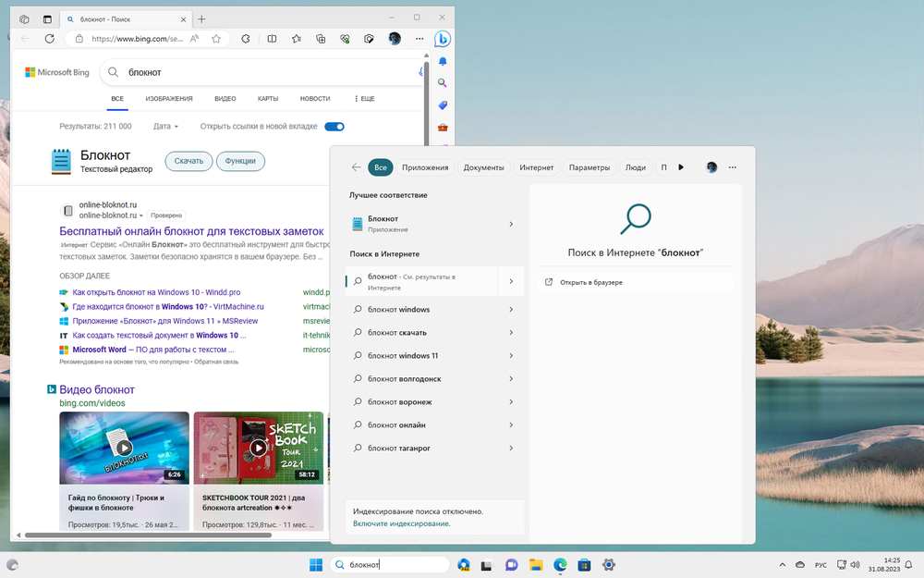Screen dimensions: 924x578
Task: Click Microsoft Bing logo
Action: pos(57,72)
